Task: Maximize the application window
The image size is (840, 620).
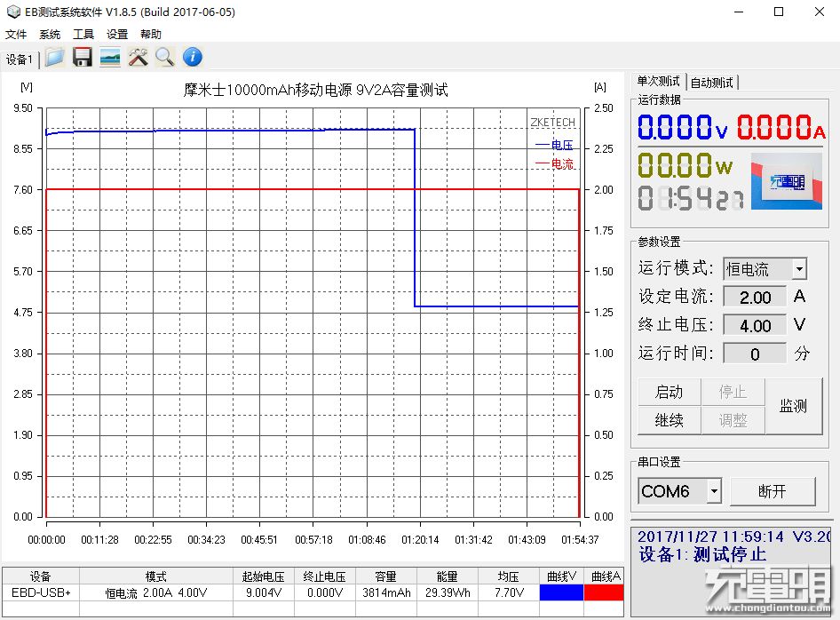Action: 779,12
